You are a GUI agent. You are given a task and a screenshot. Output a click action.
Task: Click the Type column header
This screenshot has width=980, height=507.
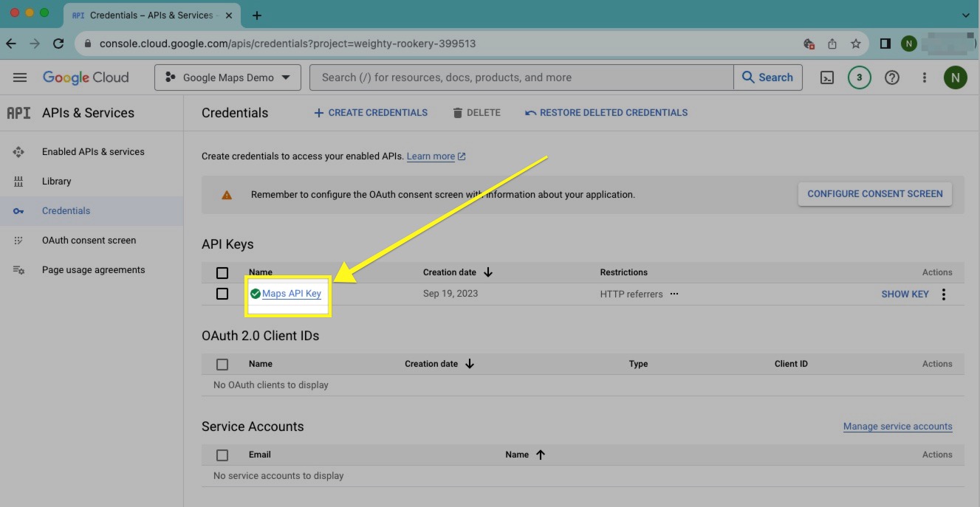pyautogui.click(x=638, y=364)
